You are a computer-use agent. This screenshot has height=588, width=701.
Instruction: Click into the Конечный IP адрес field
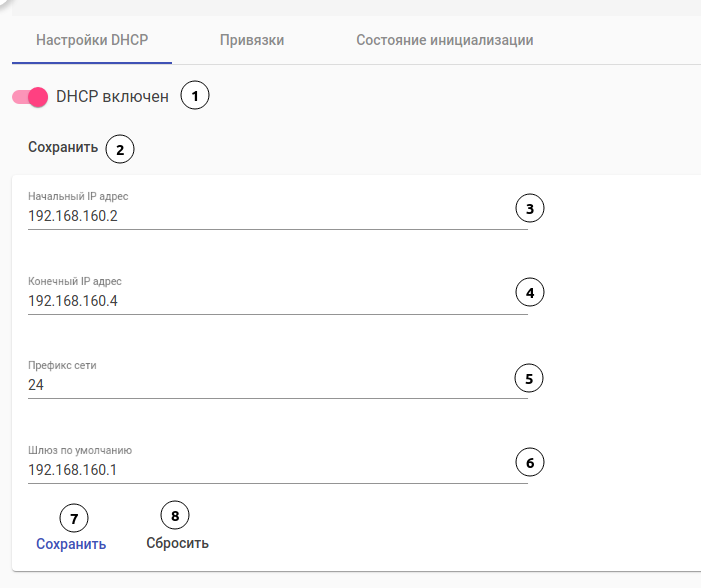point(270,301)
